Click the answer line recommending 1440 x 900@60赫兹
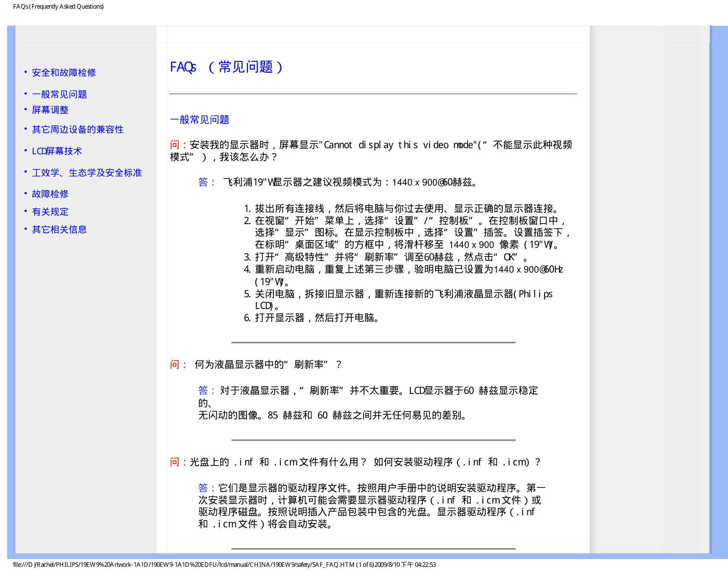This screenshot has width=728, height=572. tap(350, 182)
